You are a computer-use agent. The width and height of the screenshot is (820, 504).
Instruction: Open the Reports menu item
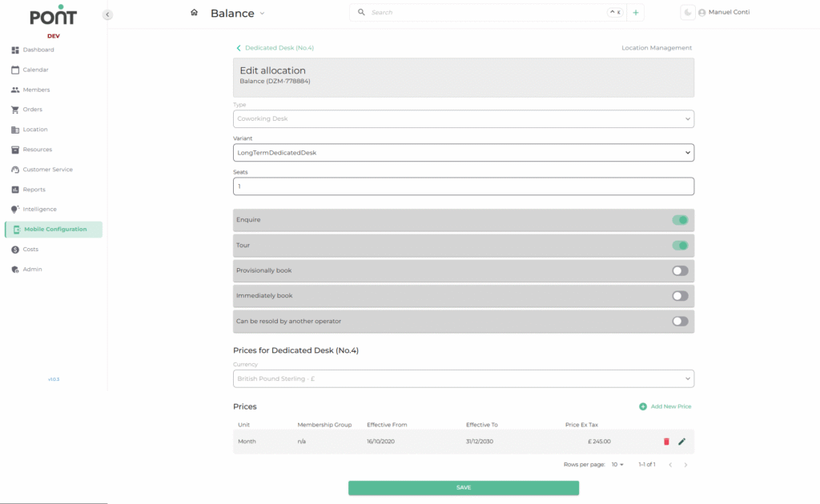[34, 190]
